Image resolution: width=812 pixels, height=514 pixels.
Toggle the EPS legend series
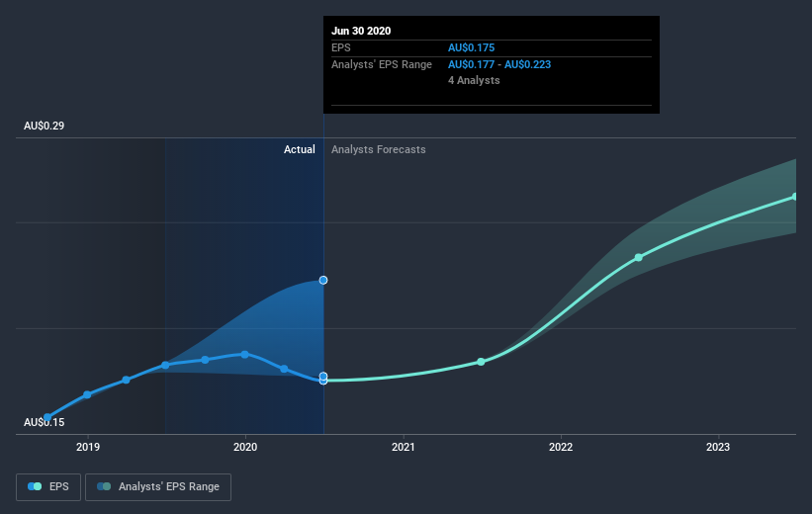[x=48, y=486]
